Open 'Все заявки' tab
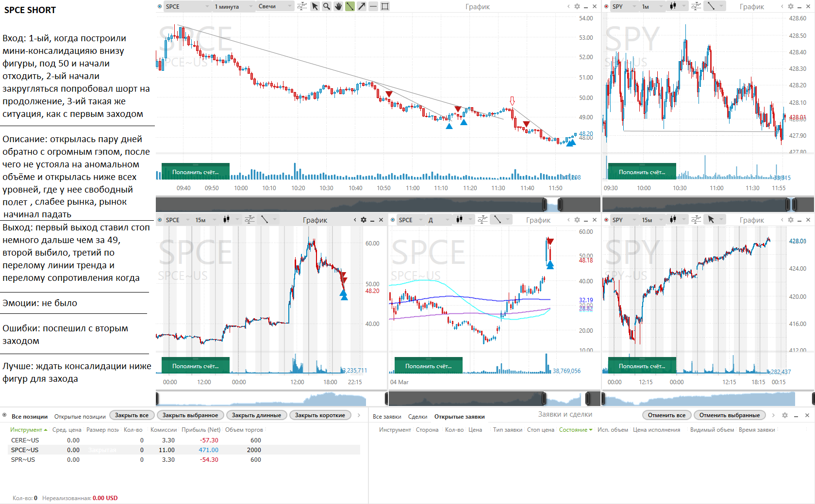815x504 pixels. pos(387,416)
